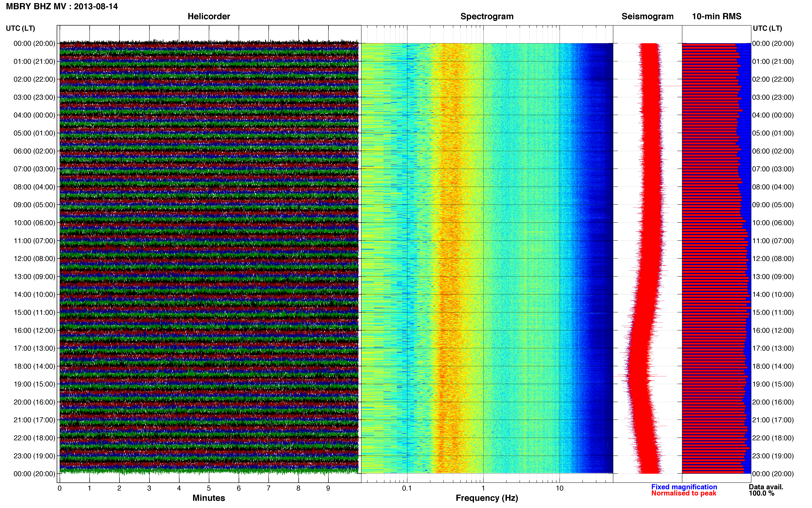This screenshot has height=508, width=812.
Task: Click minute tick label '9' on helicorder axis
Action: pos(328,488)
